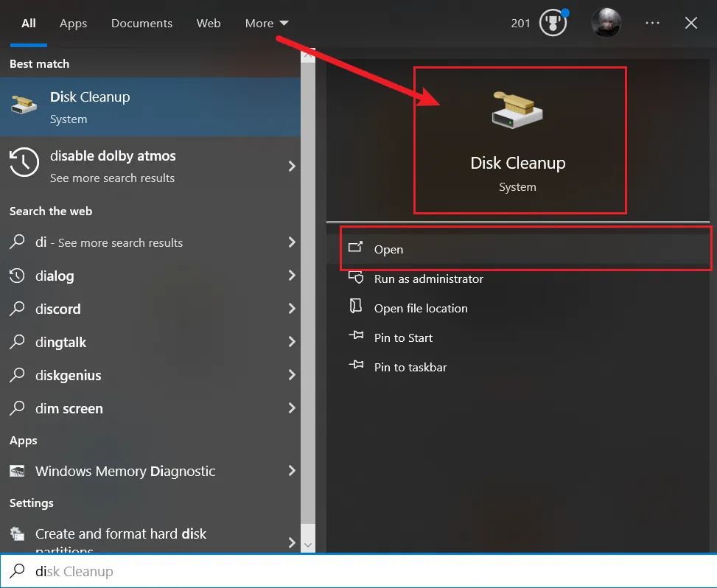The width and height of the screenshot is (717, 588).
Task: Expand the 'di - See more search results' chevron
Action: pyautogui.click(x=292, y=242)
